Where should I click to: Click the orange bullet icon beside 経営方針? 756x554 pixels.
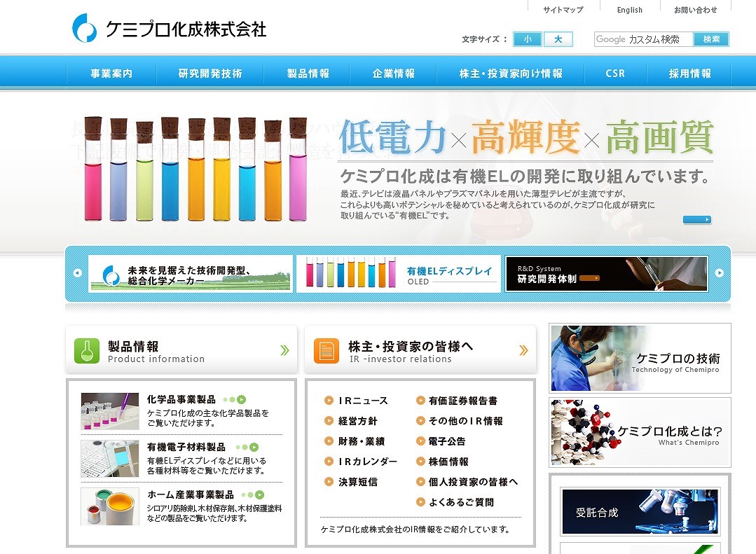click(329, 420)
